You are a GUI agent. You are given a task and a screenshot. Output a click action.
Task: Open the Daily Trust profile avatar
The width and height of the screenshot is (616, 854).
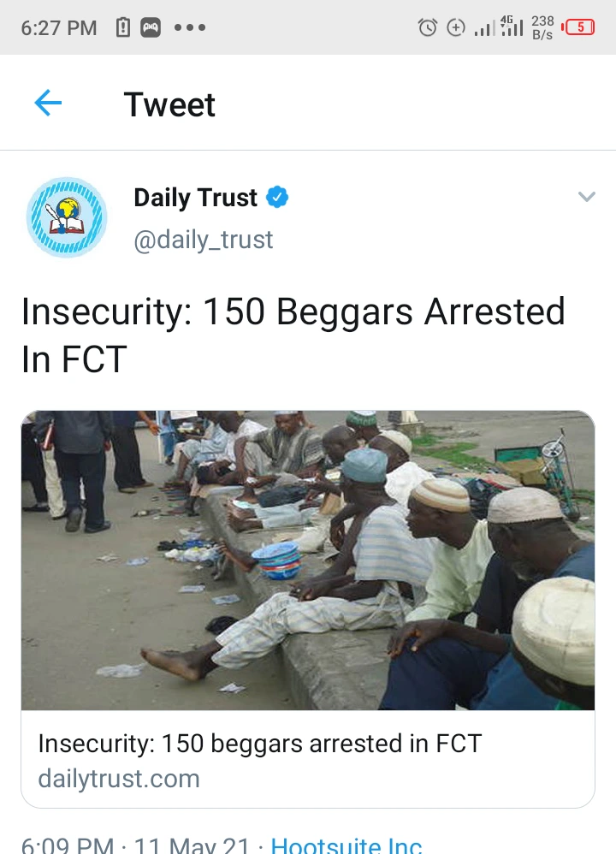[67, 217]
